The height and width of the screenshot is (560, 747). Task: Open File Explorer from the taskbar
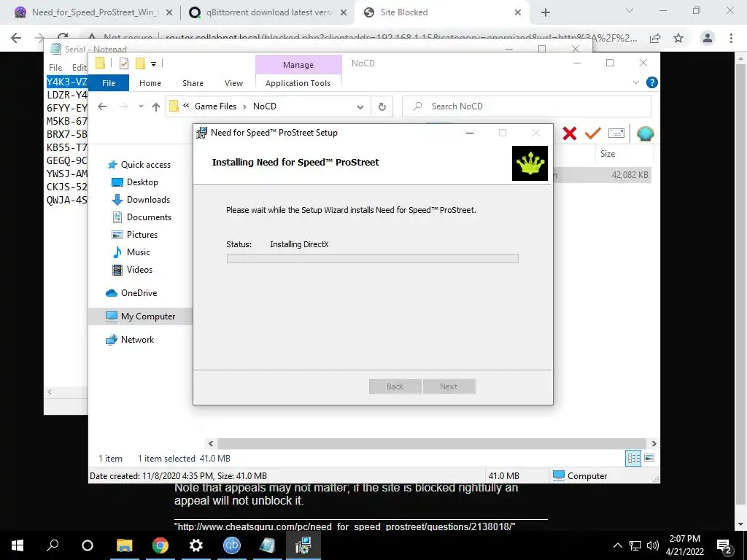point(124,545)
